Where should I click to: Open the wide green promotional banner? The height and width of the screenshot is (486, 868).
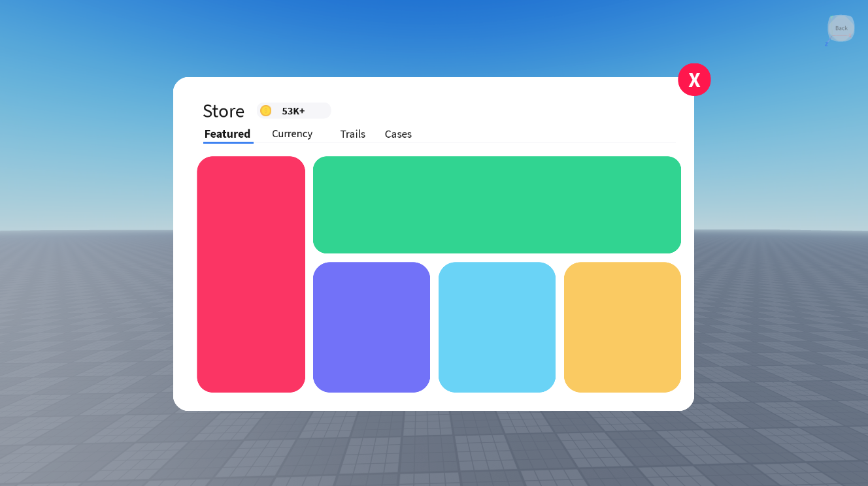pyautogui.click(x=497, y=204)
